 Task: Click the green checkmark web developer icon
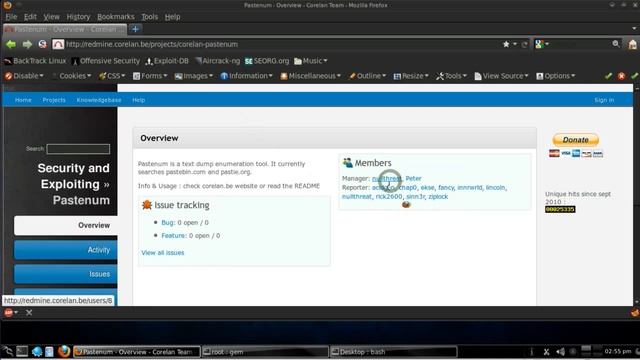608,76
